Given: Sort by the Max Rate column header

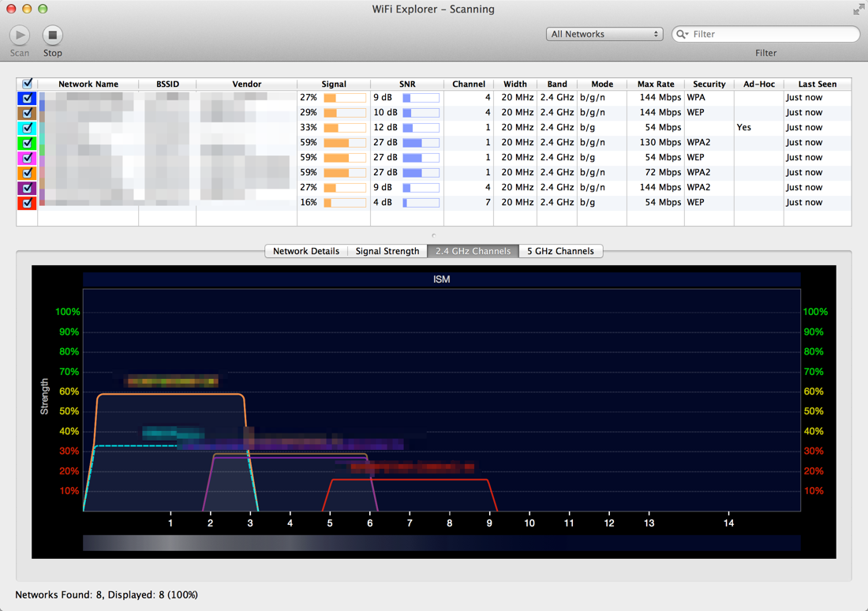Looking at the screenshot, I should click(x=656, y=84).
